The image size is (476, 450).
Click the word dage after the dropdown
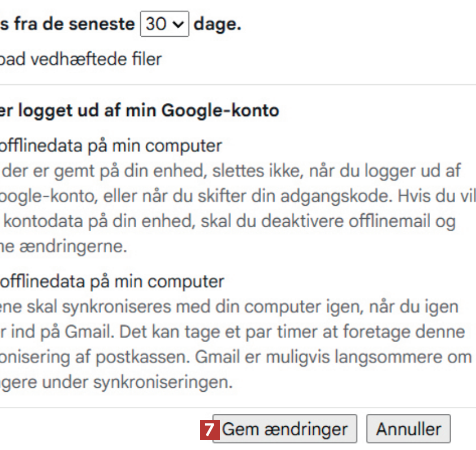pos(218,25)
